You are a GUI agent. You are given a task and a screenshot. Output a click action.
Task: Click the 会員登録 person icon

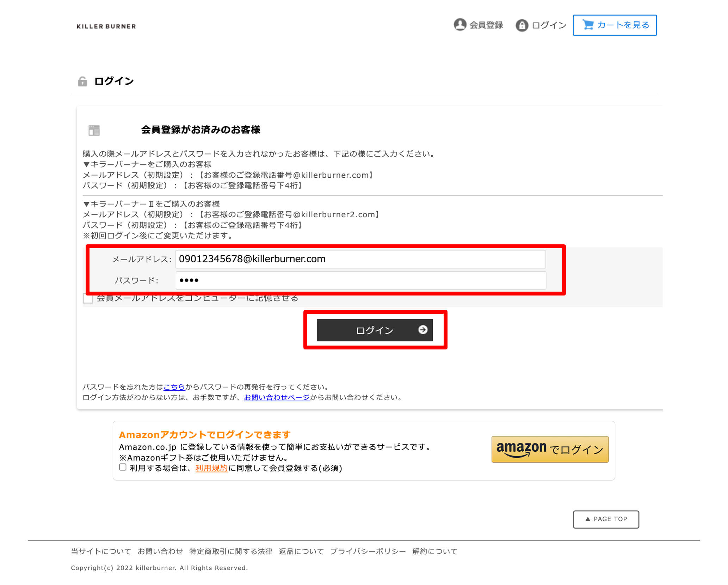[460, 25]
